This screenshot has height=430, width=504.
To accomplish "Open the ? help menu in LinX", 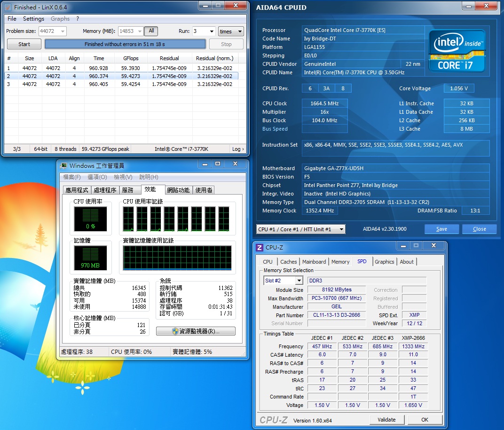I will (78, 19).
